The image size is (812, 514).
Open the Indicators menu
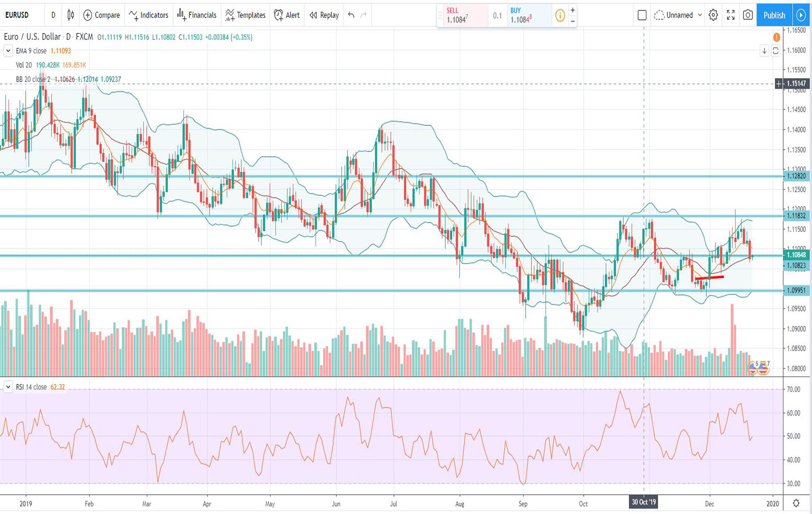point(148,15)
